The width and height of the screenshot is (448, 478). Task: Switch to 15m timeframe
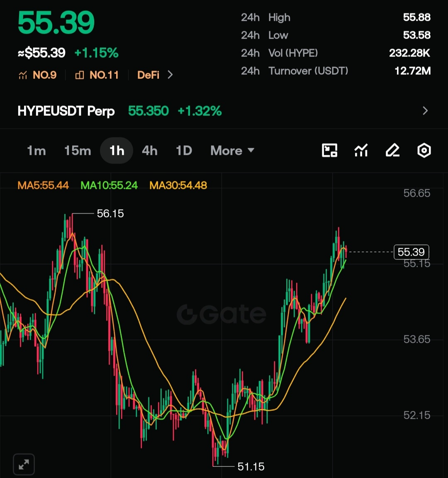click(78, 151)
